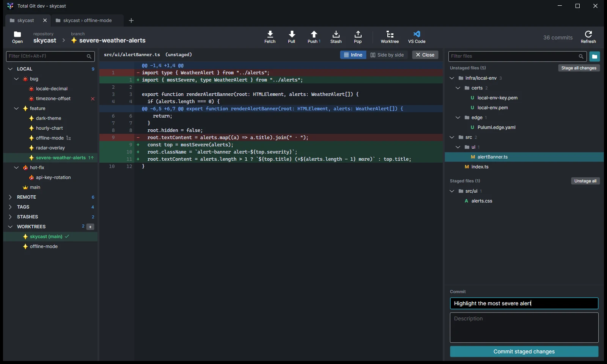The width and height of the screenshot is (607, 364).
Task: Close the diff view
Action: pos(425,55)
